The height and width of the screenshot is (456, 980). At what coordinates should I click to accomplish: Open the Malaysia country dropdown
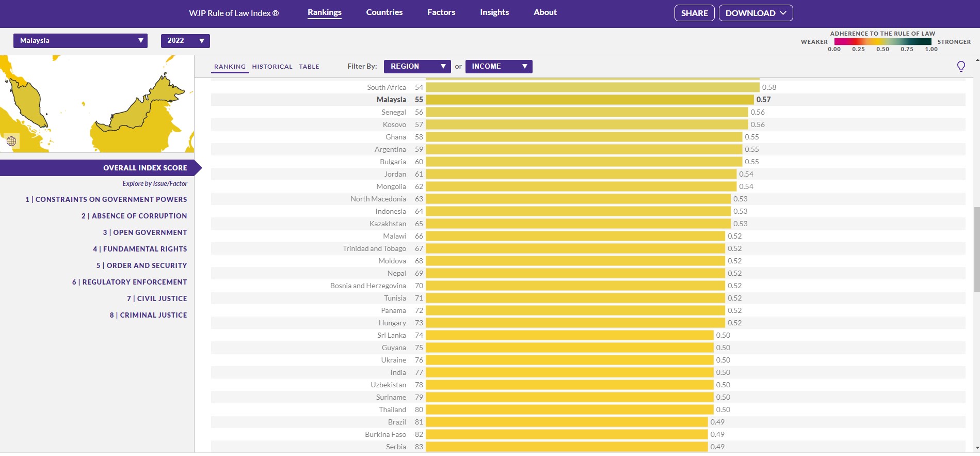pos(81,41)
